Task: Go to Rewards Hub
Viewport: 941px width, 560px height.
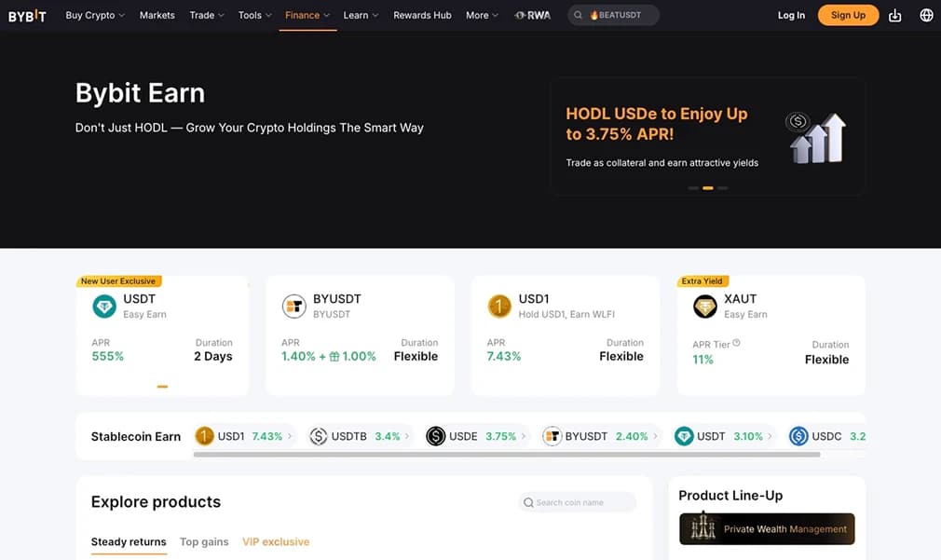Action: click(x=422, y=15)
